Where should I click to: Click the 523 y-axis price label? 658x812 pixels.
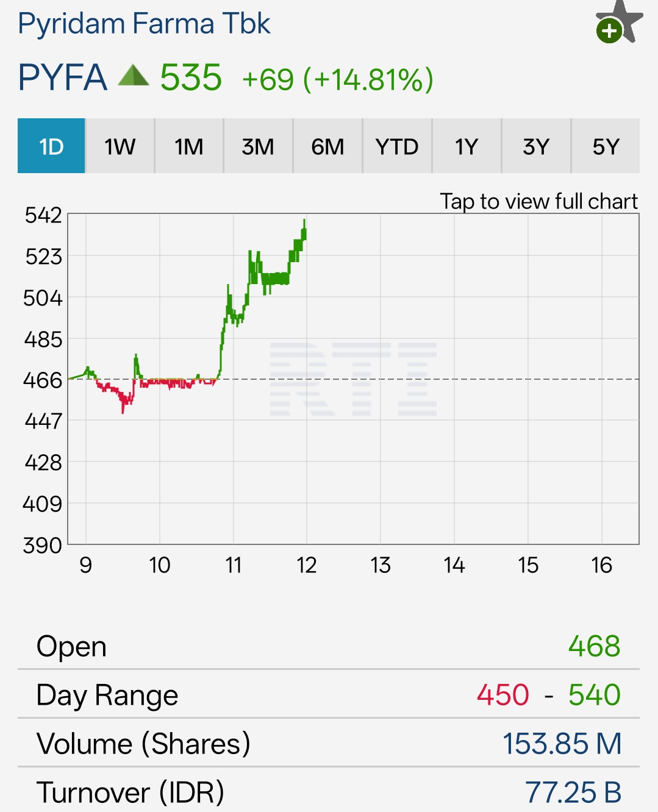pyautogui.click(x=43, y=257)
